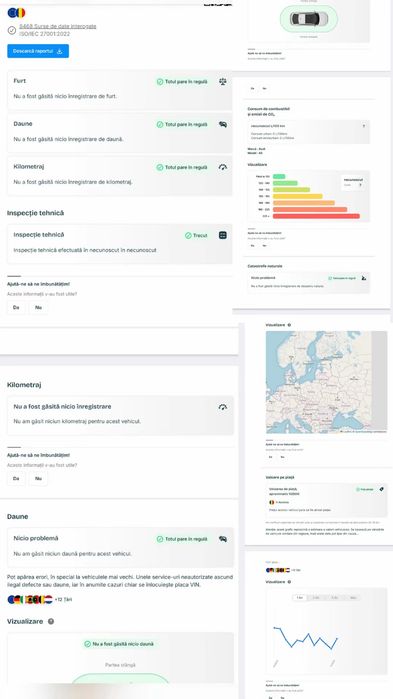Screen dimensions: 393x699
Task: Choose Da under lower Kilometraj feedback
Action: [x=16, y=478]
